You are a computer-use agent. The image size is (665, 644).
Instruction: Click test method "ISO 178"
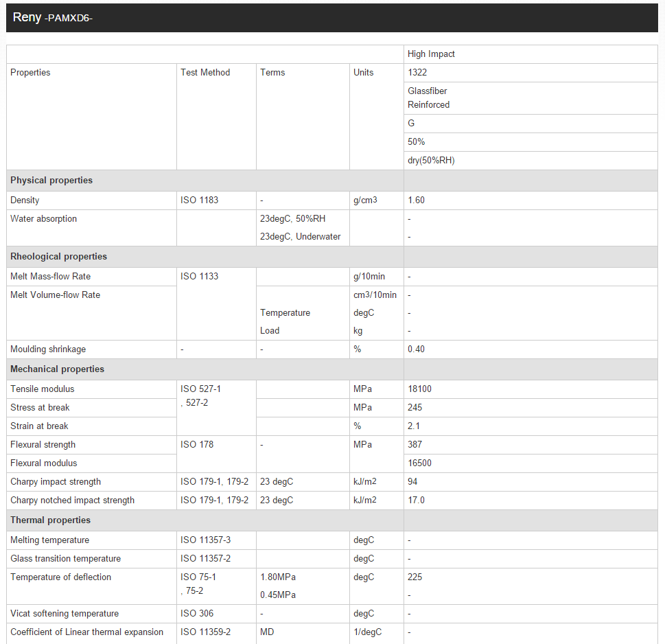tap(197, 445)
